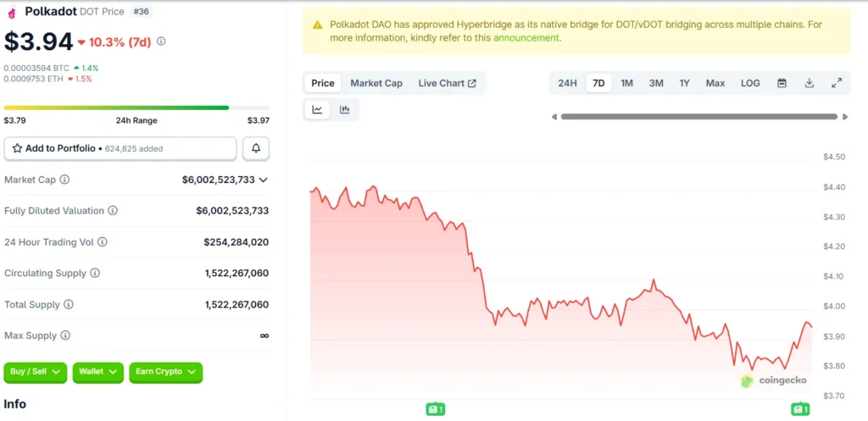Toggle the LOG scale option
The width and height of the screenshot is (868, 421).
[x=751, y=83]
